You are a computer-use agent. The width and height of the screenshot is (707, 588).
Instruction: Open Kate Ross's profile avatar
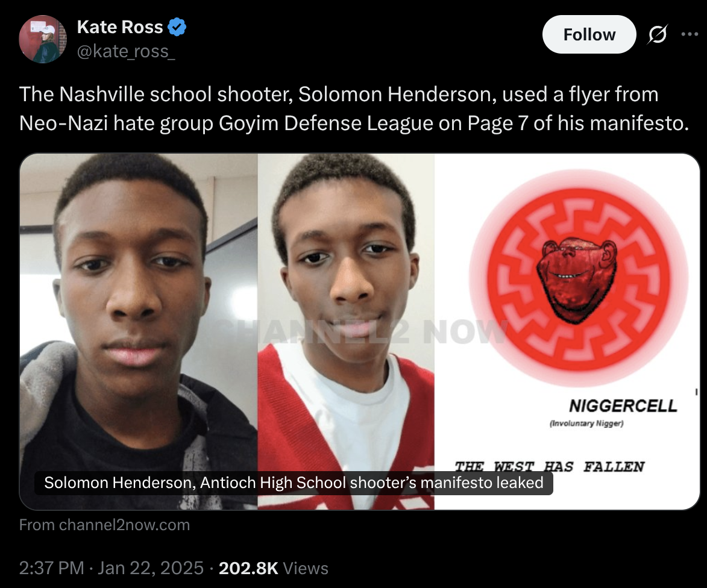pos(43,39)
